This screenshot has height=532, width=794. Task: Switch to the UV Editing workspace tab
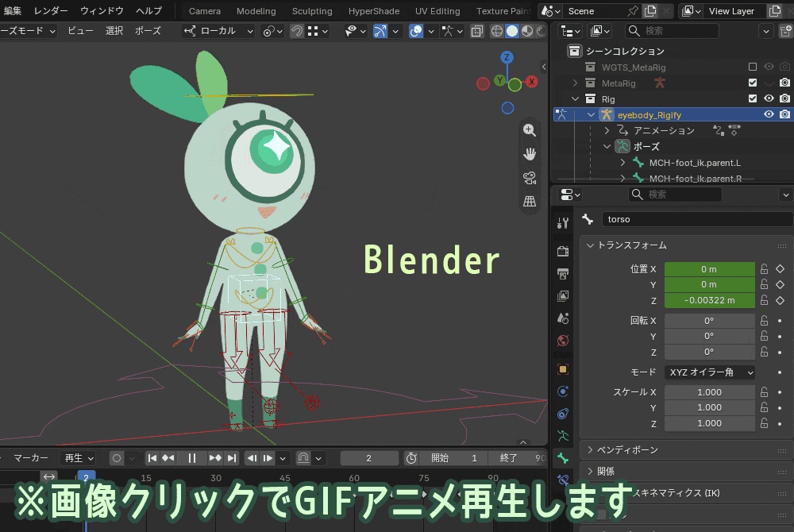coord(437,10)
